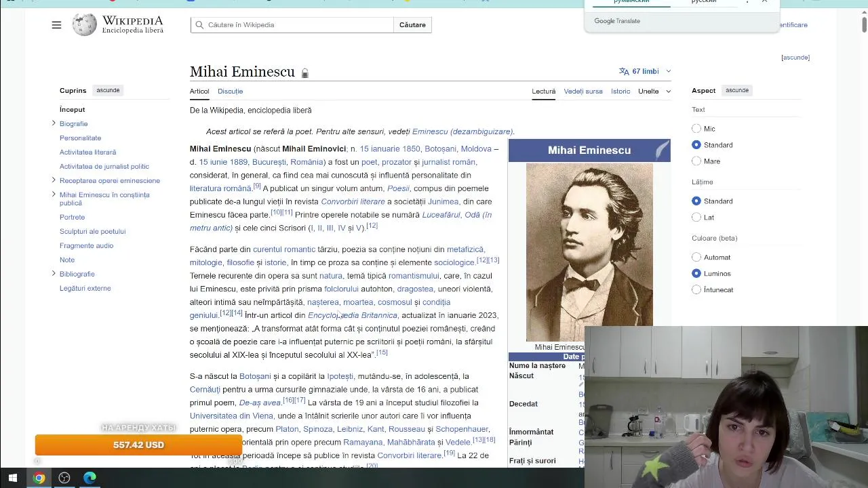Open the 15 ianuarie 1850 date link

pyautogui.click(x=390, y=149)
